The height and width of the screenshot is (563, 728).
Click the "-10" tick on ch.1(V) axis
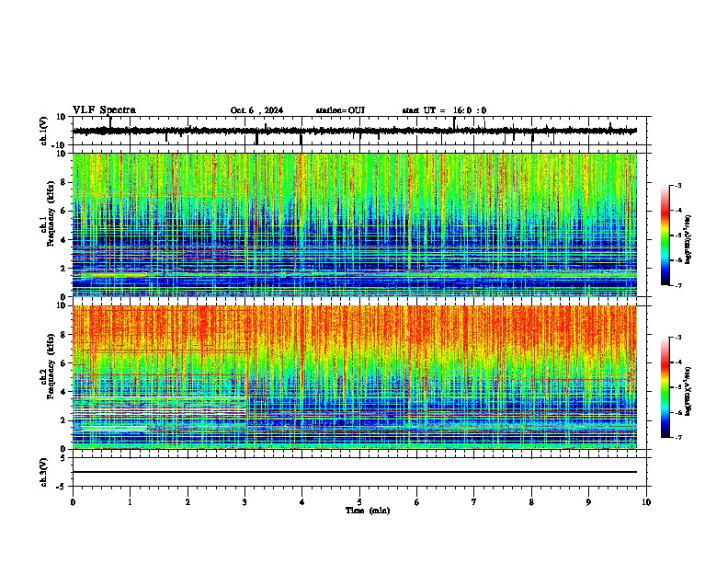click(x=60, y=145)
